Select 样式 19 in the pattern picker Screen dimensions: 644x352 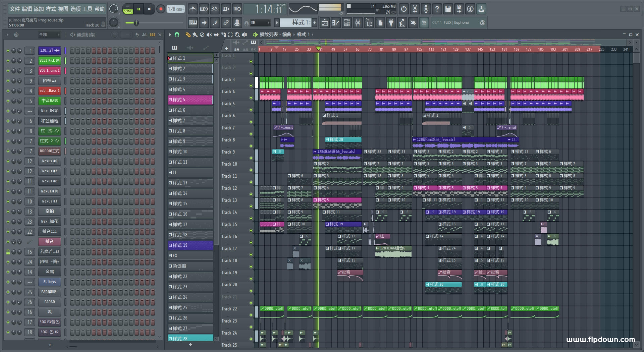click(x=190, y=245)
